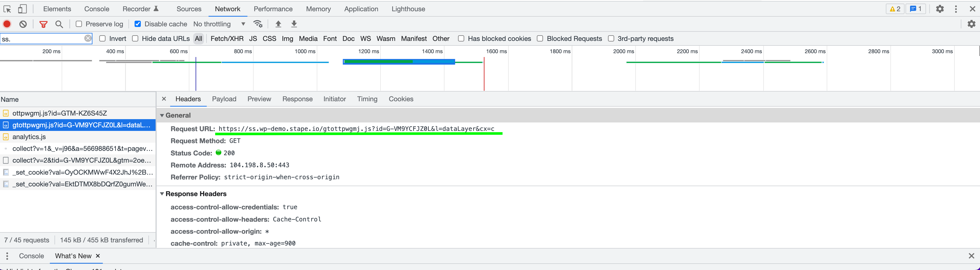Clear the network log
The width and height of the screenshot is (980, 270).
click(x=23, y=24)
